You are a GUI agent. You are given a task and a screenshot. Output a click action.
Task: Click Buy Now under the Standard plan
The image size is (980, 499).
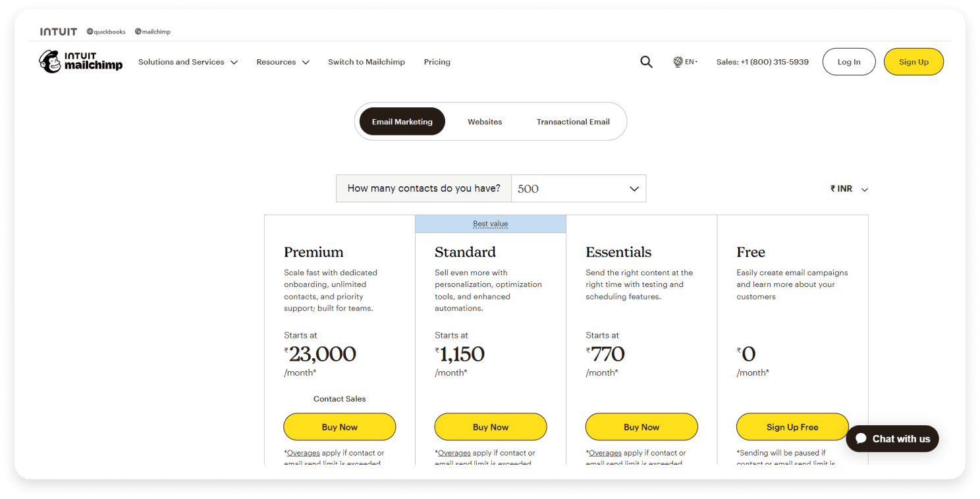coord(490,427)
